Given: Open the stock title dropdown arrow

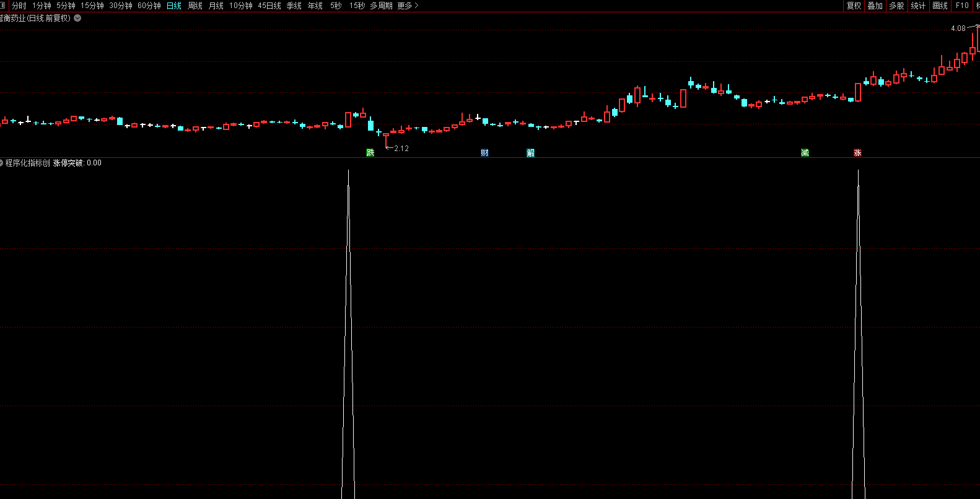Looking at the screenshot, I should point(77,18).
